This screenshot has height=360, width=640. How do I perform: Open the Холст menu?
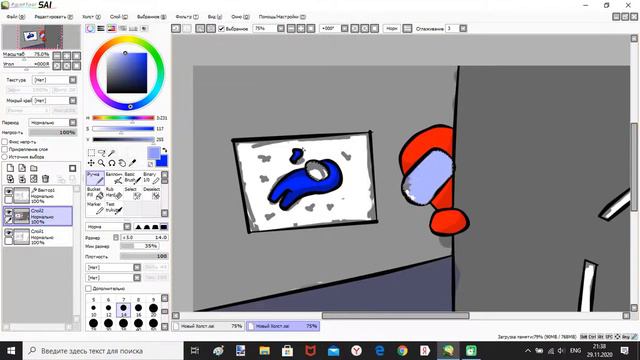tap(91, 17)
